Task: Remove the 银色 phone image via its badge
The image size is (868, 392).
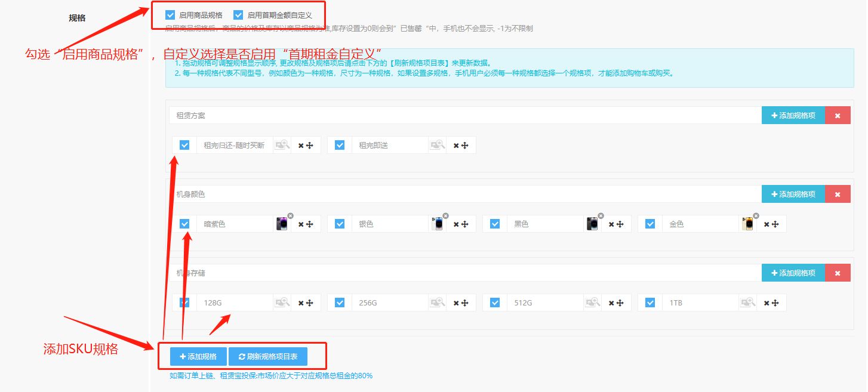Action: pyautogui.click(x=445, y=215)
